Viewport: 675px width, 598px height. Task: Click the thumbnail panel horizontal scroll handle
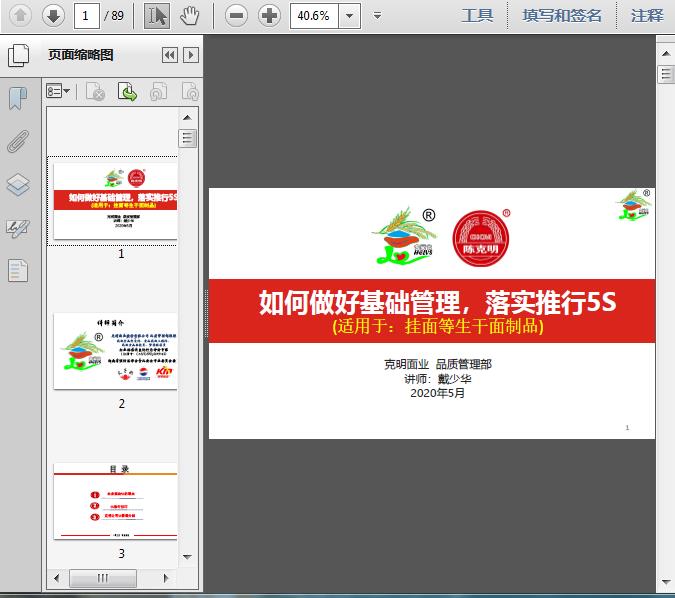[x=103, y=578]
